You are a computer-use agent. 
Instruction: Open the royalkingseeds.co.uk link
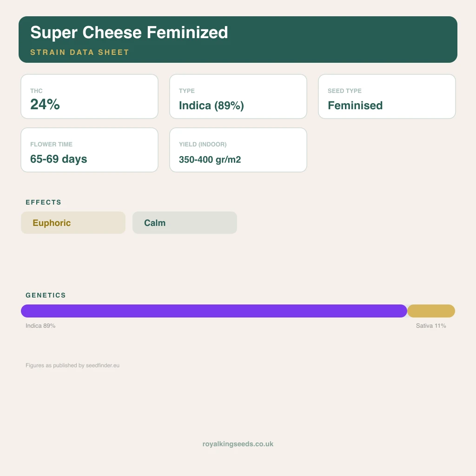point(238,444)
